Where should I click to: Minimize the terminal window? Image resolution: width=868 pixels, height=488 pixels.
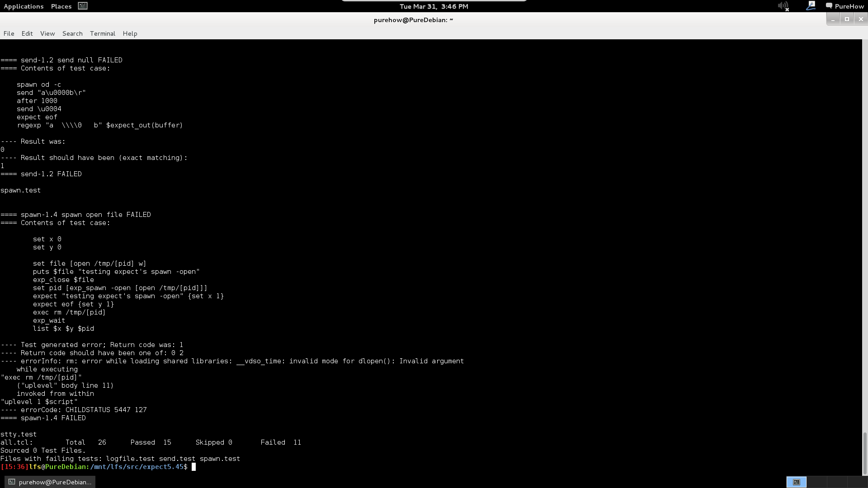pos(833,19)
